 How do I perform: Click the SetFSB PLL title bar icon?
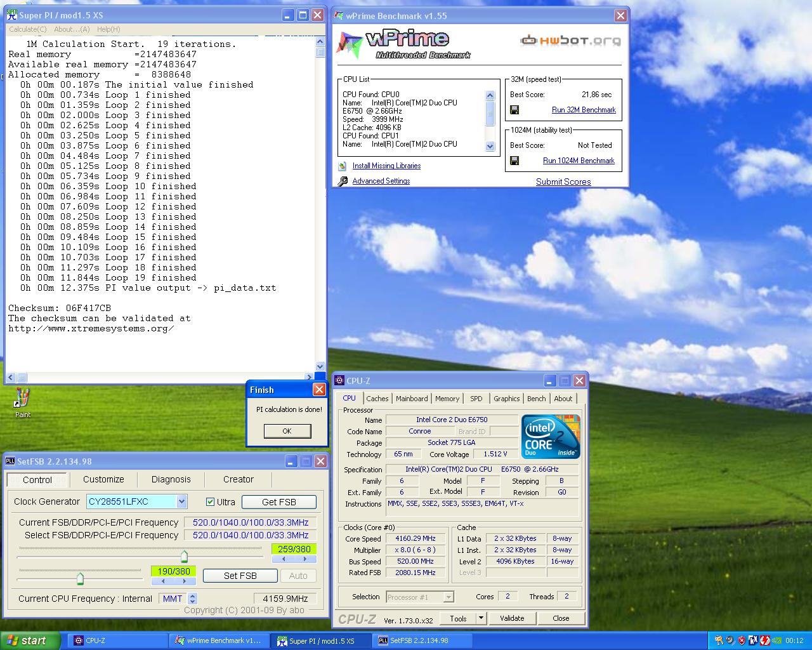click(x=10, y=461)
